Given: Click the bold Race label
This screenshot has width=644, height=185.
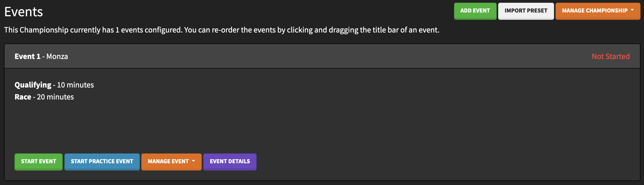Looking at the screenshot, I should pyautogui.click(x=23, y=97).
